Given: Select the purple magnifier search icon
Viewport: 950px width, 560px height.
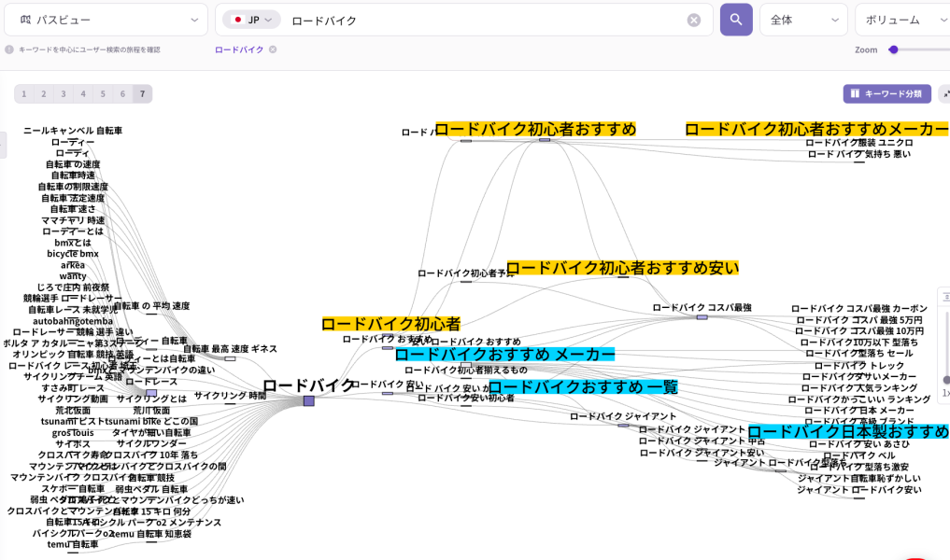Looking at the screenshot, I should [x=735, y=20].
